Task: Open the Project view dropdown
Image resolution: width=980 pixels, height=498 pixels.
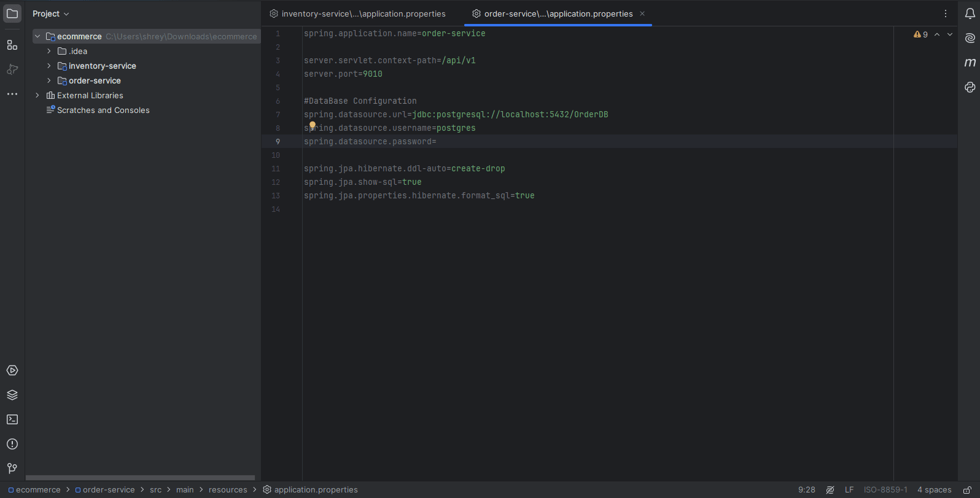Action: click(51, 14)
